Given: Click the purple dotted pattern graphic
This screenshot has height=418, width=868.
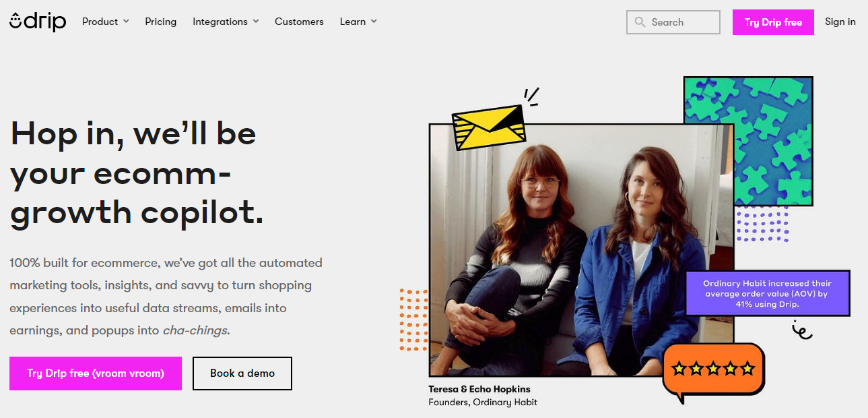Looking at the screenshot, I should coord(762,226).
